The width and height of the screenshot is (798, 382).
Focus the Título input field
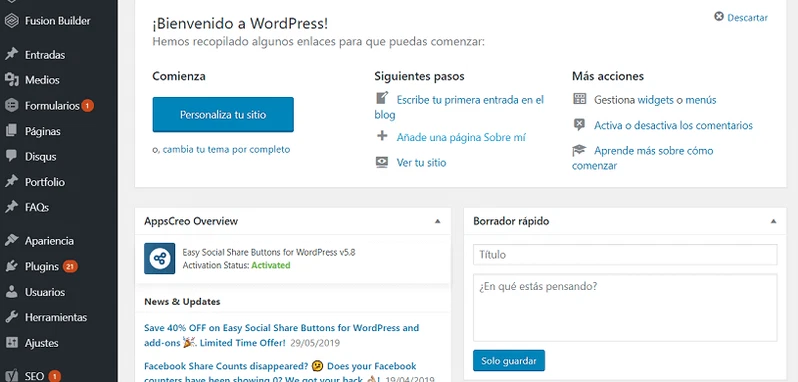[625, 254]
